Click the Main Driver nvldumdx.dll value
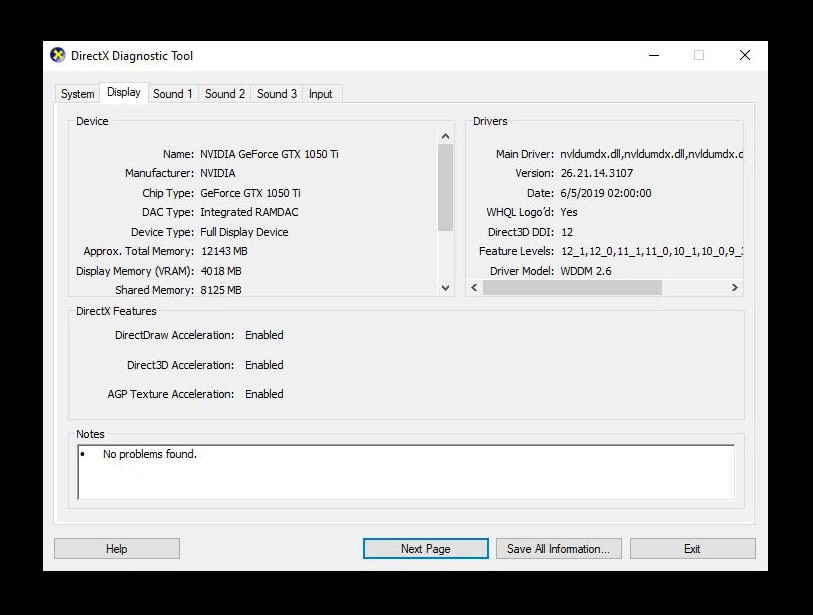 pos(652,154)
